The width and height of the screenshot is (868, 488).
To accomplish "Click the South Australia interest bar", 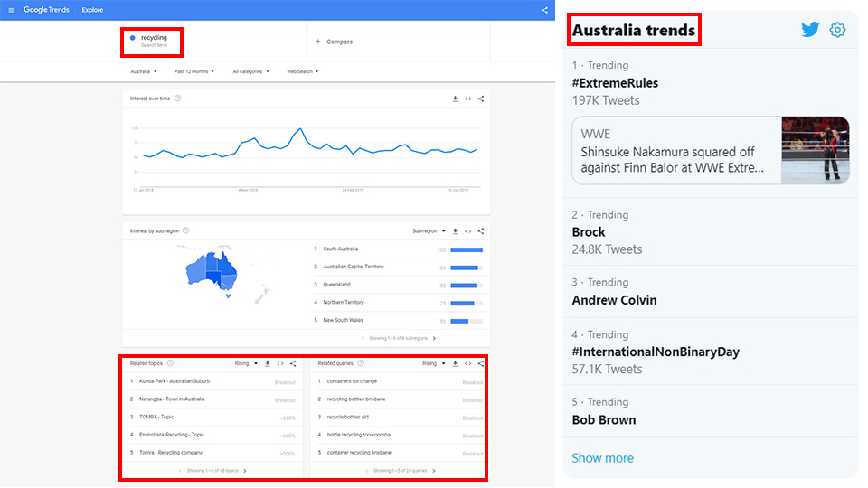I will [467, 250].
